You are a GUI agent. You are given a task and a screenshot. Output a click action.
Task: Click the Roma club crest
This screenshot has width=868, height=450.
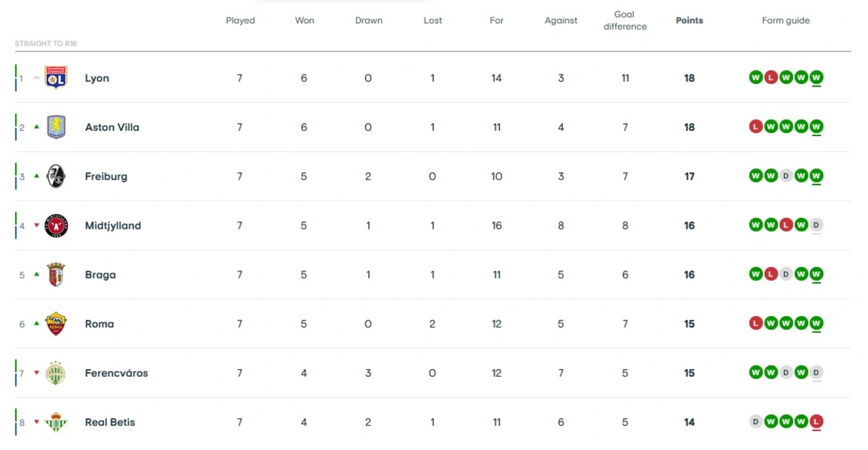pos(56,324)
